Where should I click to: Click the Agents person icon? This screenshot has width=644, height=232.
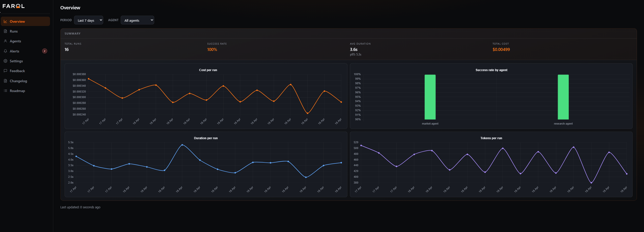(5, 41)
